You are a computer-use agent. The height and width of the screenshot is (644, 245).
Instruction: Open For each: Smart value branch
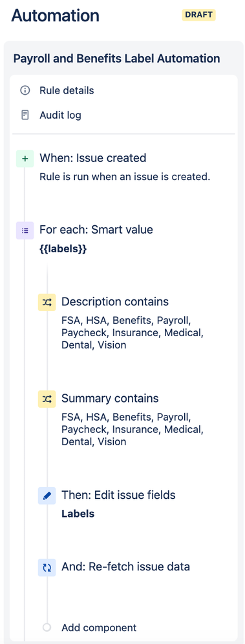coord(96,229)
